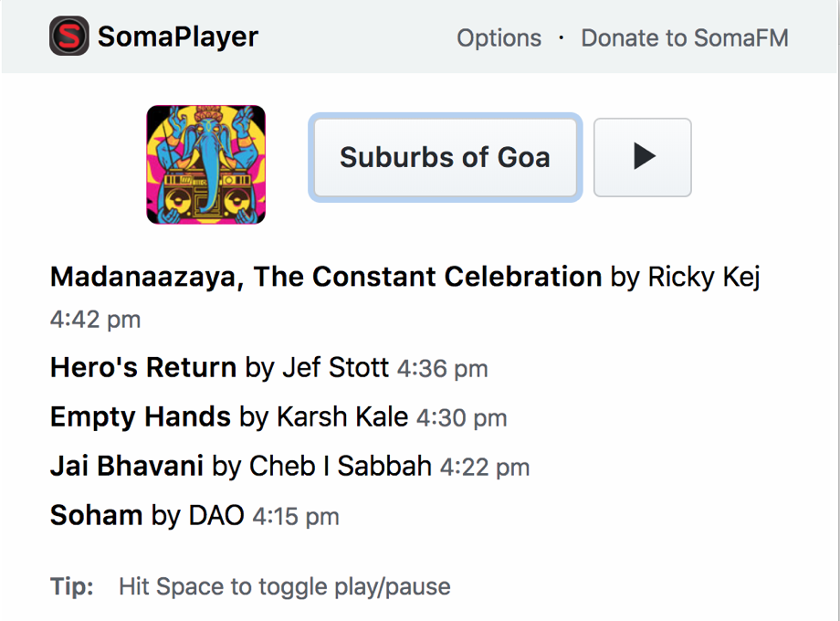The height and width of the screenshot is (621, 840).
Task: Click the red SomaPlayer logo icon
Action: (68, 37)
